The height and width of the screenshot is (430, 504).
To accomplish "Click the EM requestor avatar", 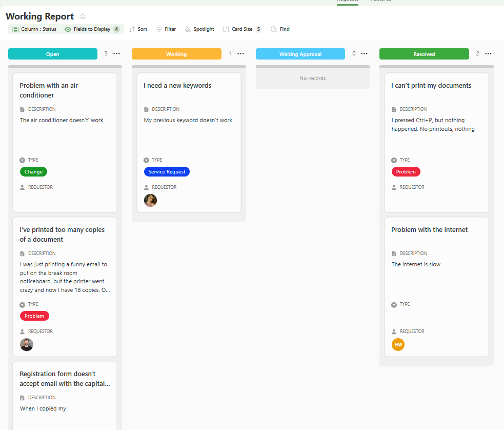I will [398, 344].
